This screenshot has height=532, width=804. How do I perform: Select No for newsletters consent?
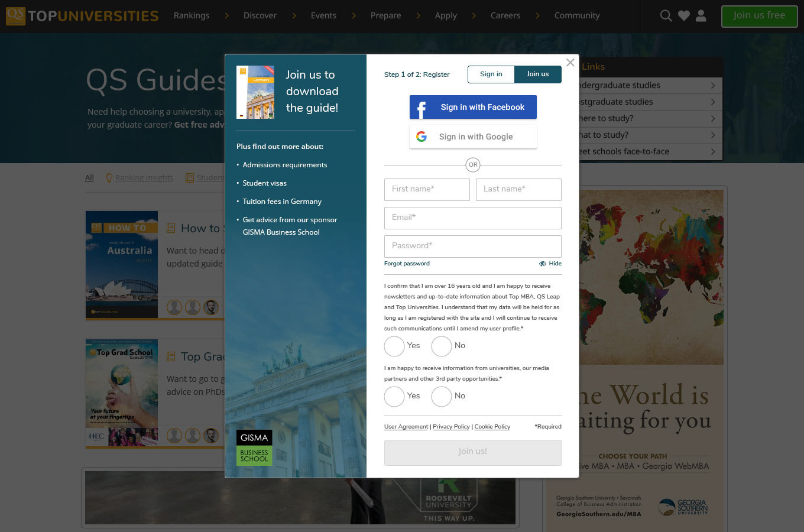pos(442,346)
